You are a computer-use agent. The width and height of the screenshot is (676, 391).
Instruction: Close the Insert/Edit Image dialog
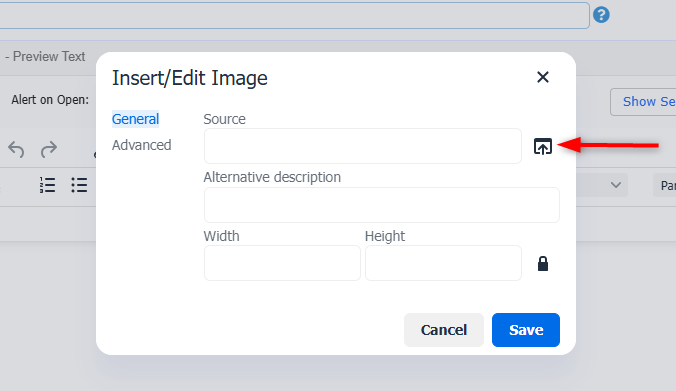pos(543,77)
